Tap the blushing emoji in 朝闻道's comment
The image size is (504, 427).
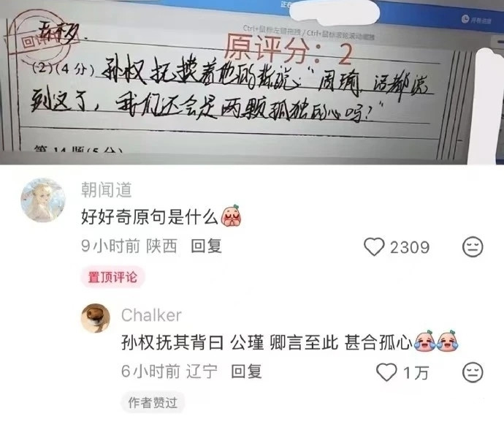click(x=231, y=216)
